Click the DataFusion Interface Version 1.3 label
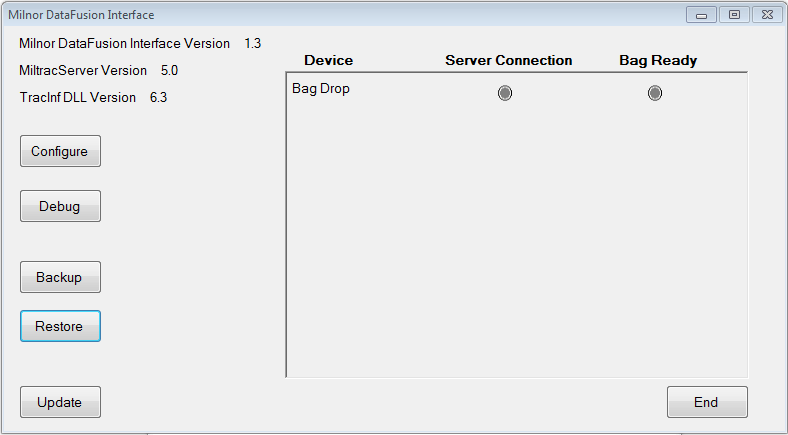788x435 pixels. point(139,44)
